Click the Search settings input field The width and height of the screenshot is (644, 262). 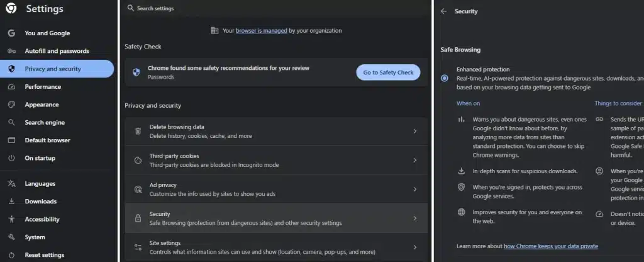tap(276, 8)
